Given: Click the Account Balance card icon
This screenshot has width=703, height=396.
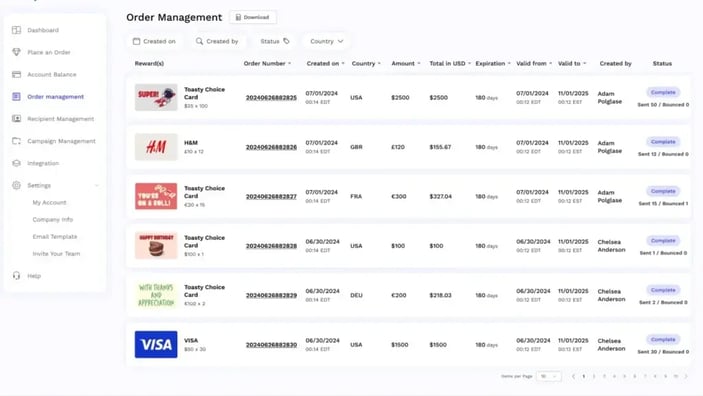Looking at the screenshot, I should [x=17, y=74].
